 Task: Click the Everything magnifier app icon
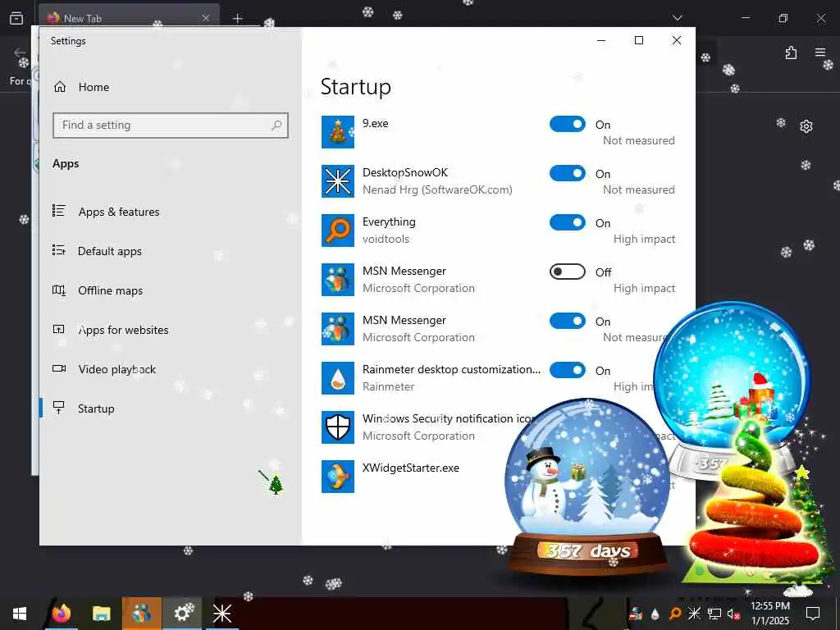[337, 231]
